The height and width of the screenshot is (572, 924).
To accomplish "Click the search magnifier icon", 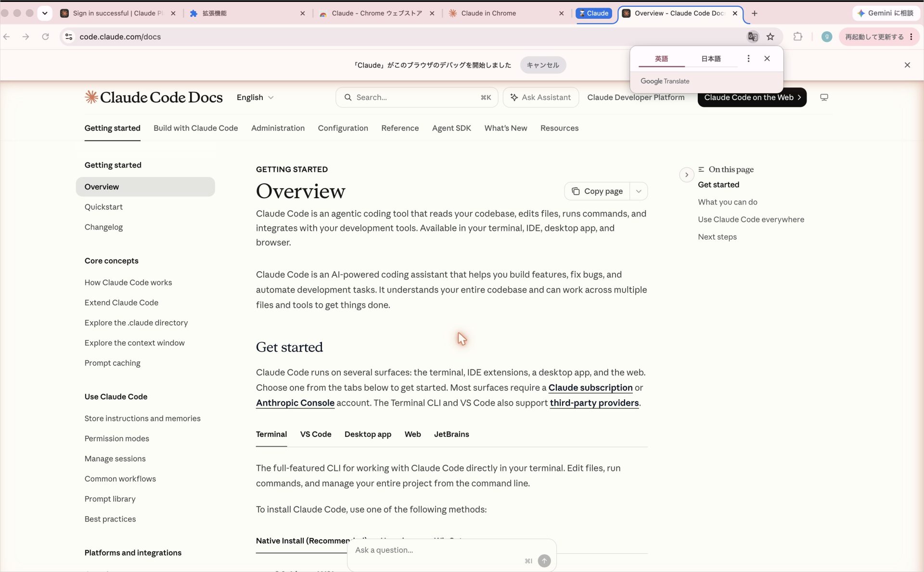I will (x=348, y=97).
